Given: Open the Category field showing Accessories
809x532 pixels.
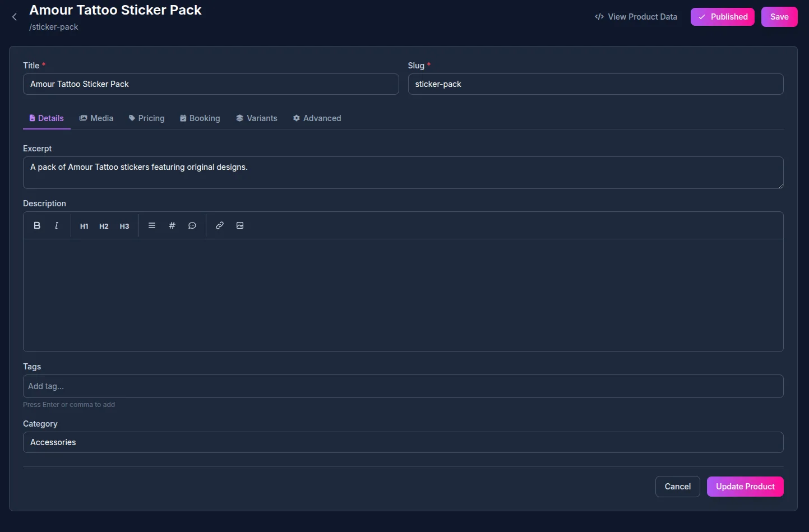Looking at the screenshot, I should coord(403,442).
